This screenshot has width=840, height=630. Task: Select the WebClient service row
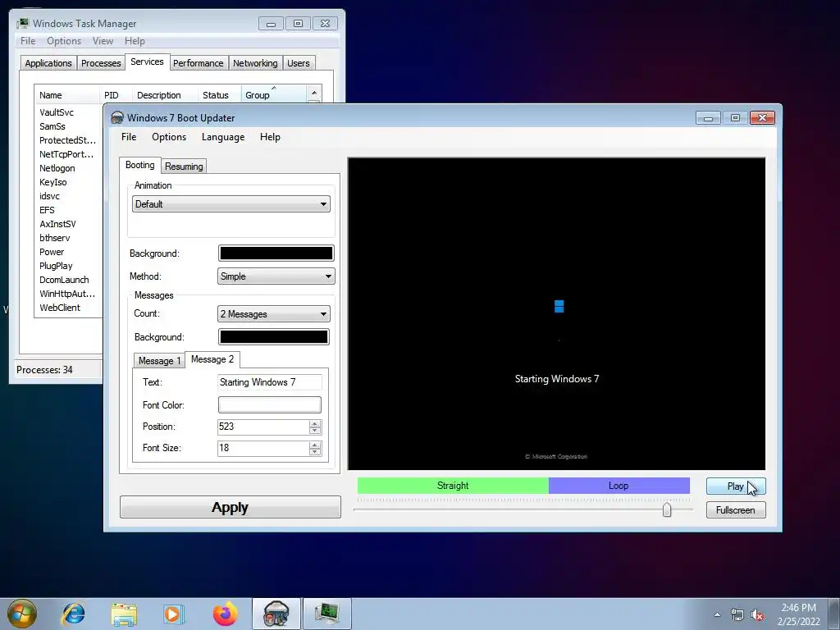[69, 308]
